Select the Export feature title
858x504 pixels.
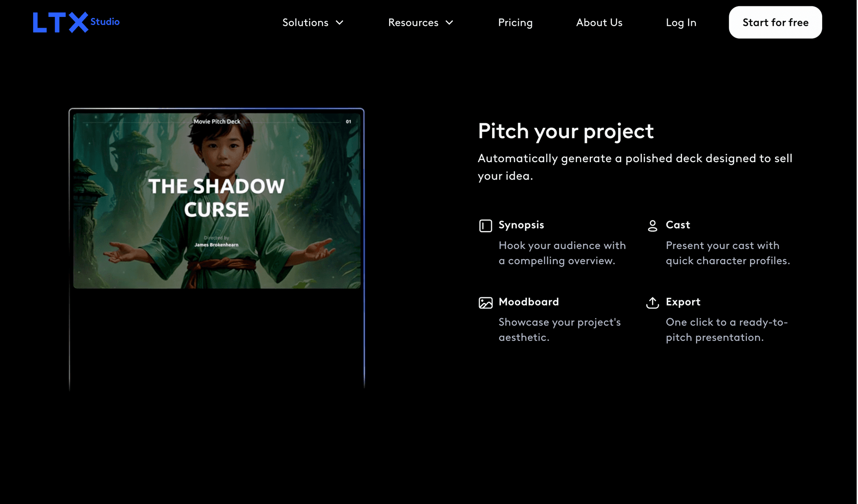tap(683, 302)
